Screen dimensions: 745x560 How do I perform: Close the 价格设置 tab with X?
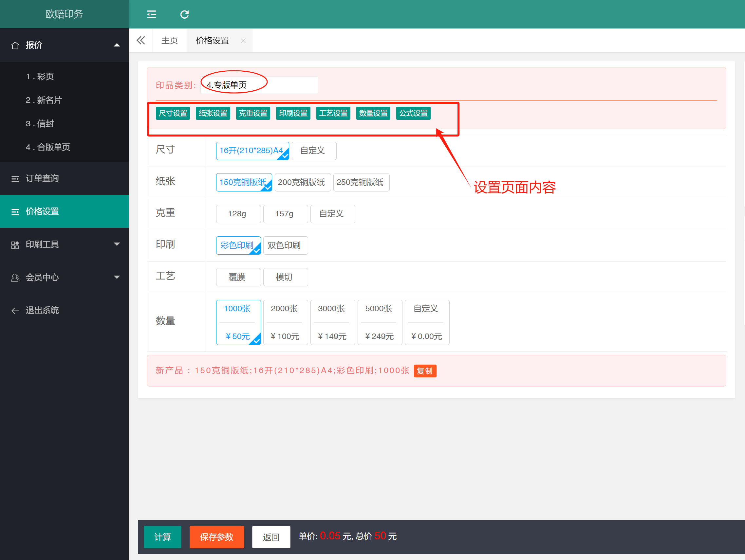(243, 41)
